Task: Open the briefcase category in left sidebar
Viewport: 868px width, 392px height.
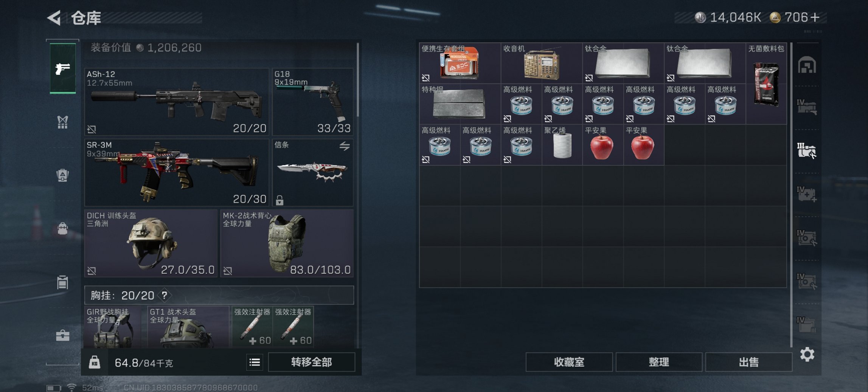Action: 62,335
